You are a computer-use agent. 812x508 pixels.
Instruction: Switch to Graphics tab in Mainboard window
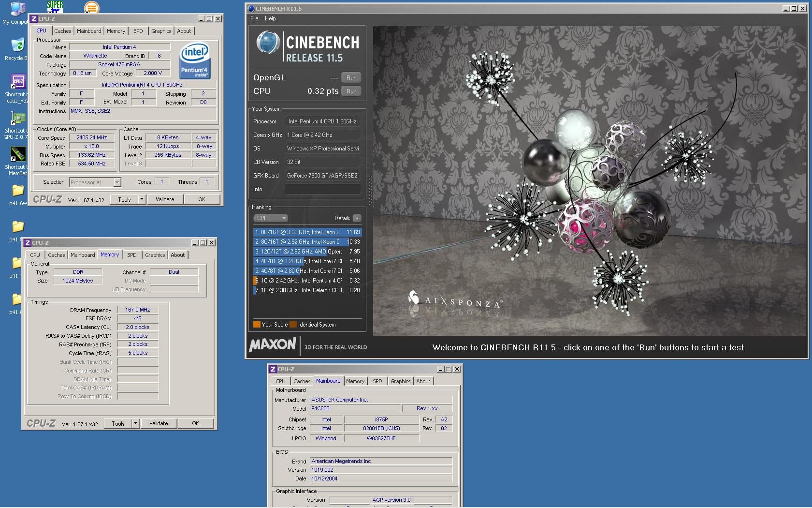401,381
